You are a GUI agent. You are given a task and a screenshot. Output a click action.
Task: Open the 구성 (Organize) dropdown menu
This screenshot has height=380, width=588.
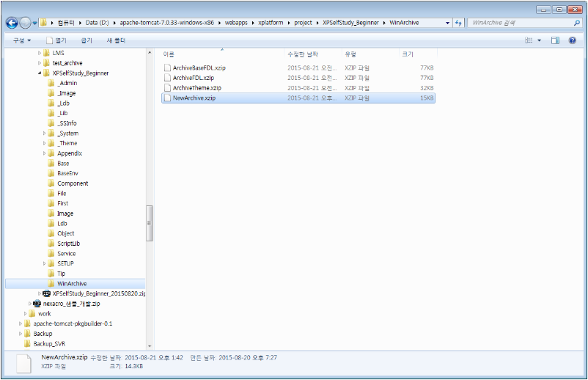point(22,40)
